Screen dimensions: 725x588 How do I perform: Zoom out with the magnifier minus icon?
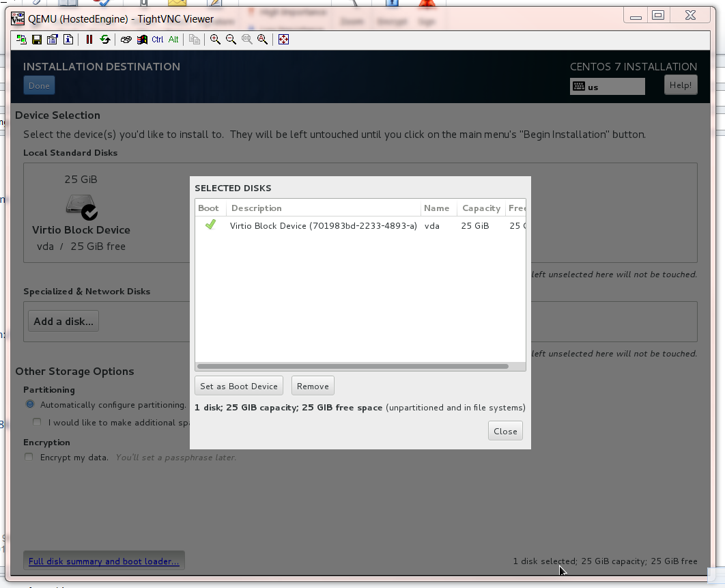point(231,40)
